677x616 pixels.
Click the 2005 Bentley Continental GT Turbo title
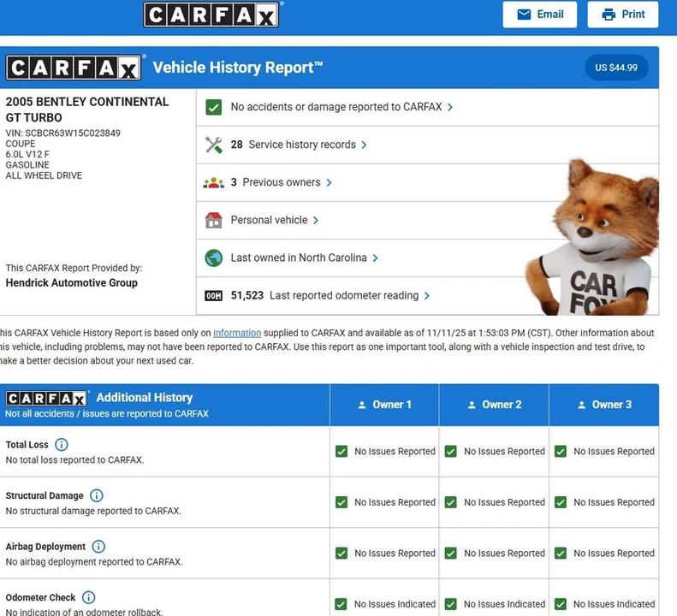point(86,110)
